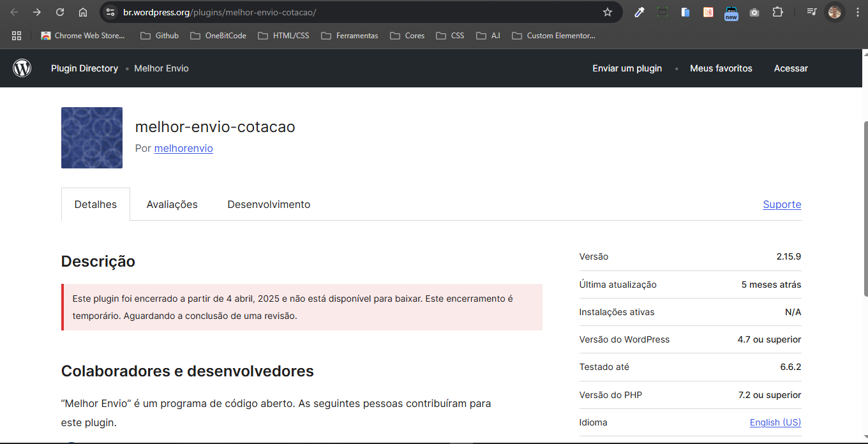This screenshot has height=444, width=868.
Task: Expand the Github bookmark folder
Action: click(160, 36)
